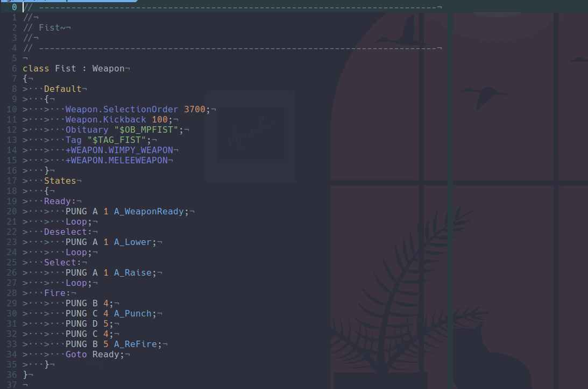The width and height of the screenshot is (588, 389).
Task: Click the Default block keyword
Action: coord(62,89)
